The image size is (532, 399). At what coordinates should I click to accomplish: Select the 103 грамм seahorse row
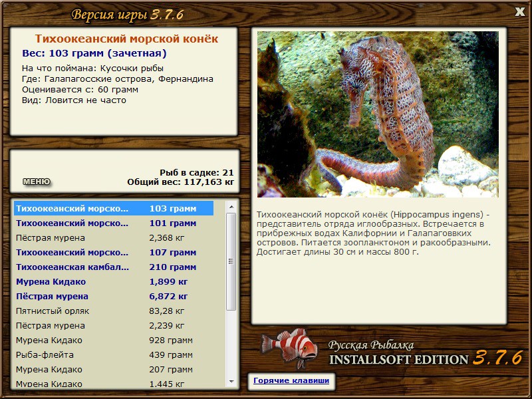click(x=114, y=208)
